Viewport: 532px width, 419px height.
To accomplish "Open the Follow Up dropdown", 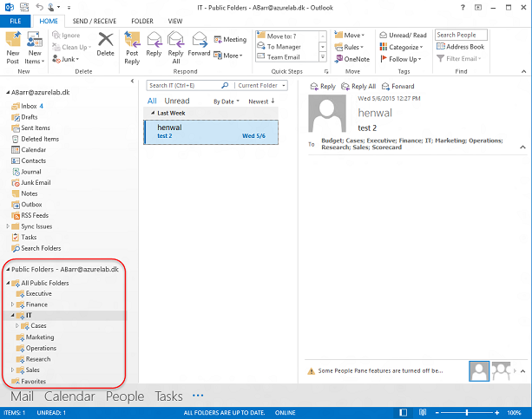I will click(401, 59).
